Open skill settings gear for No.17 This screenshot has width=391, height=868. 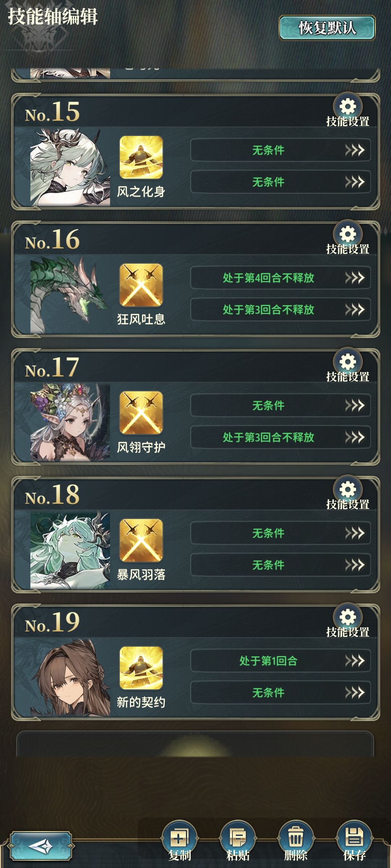348,362
